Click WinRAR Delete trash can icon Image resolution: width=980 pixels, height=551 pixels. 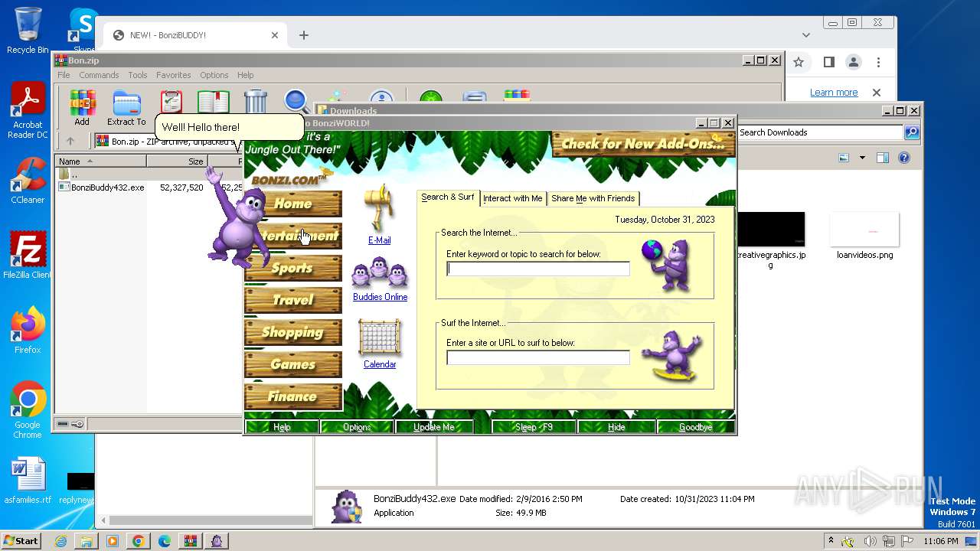pos(256,102)
